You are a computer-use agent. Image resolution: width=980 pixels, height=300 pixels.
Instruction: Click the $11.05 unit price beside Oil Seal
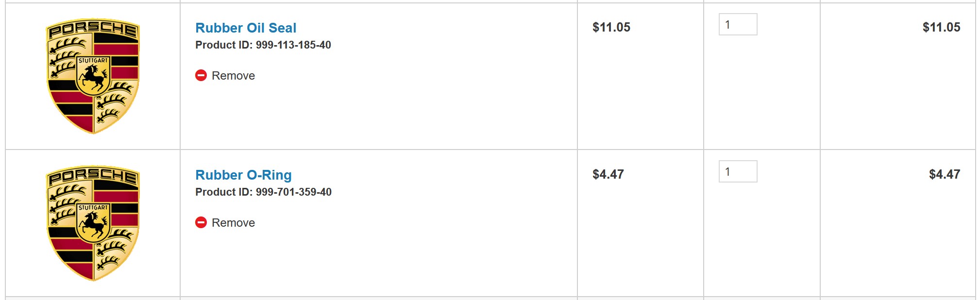click(611, 27)
